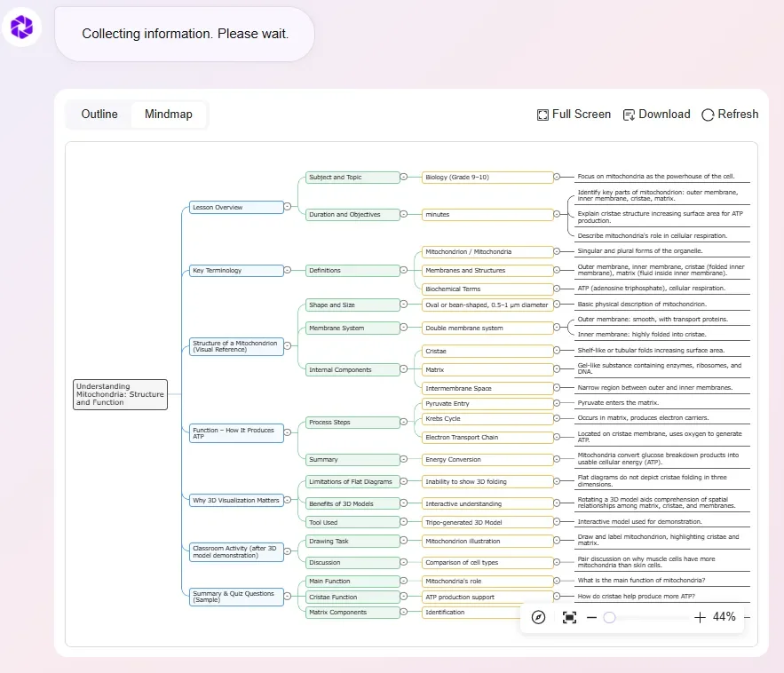Collapse Function – How It Produces ATP node
Viewport: 784px width, 673px height.
click(288, 432)
